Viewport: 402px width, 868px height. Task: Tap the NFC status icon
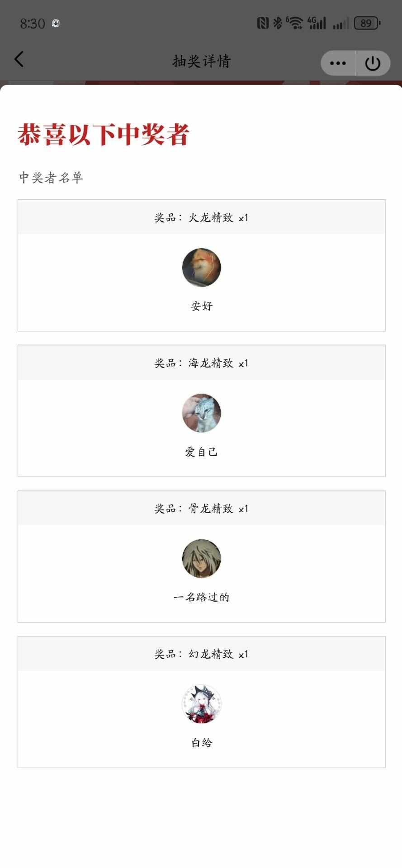click(x=263, y=23)
